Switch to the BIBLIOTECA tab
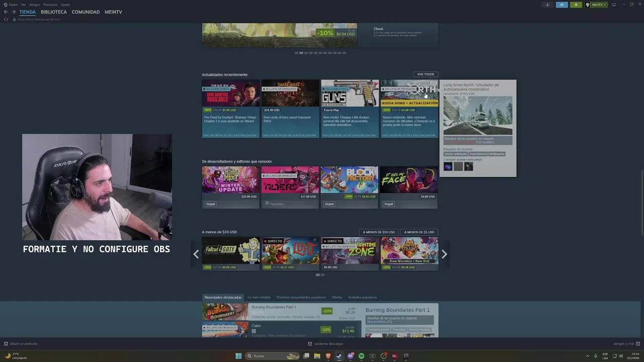The width and height of the screenshot is (644, 362). click(x=54, y=12)
